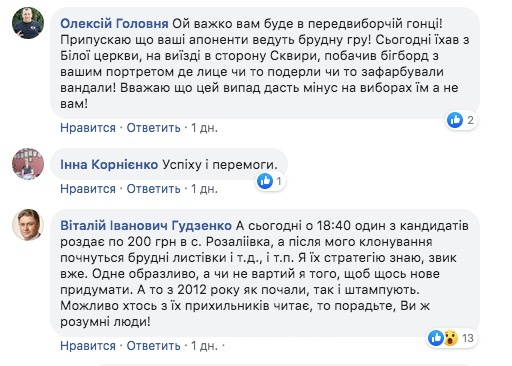The width and height of the screenshot is (512, 366).
Task: Reply to Олексій Головня's comment via Ответить
Action: (153, 128)
